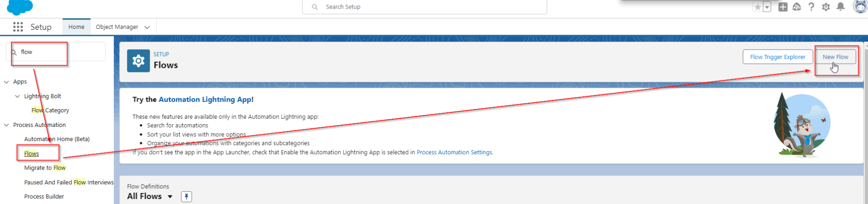Viewport: 868px width, 204px height.
Task: Open the Trailhead guidance icon
Action: tap(797, 7)
